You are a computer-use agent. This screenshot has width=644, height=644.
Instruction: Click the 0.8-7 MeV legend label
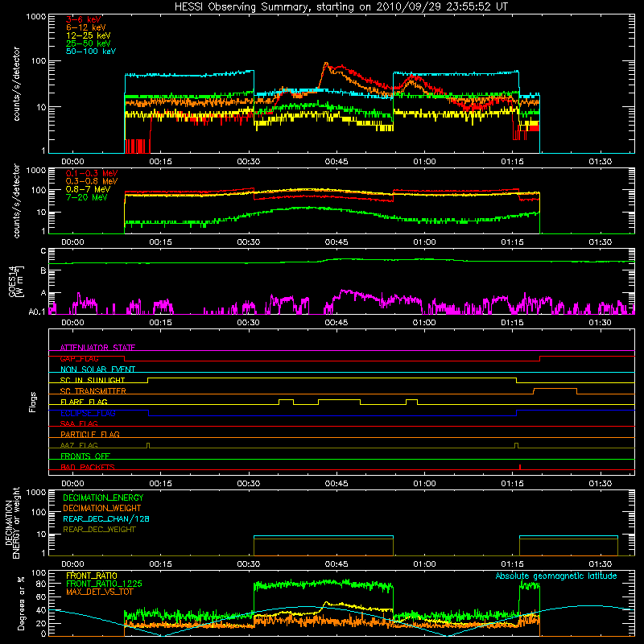tap(88, 189)
